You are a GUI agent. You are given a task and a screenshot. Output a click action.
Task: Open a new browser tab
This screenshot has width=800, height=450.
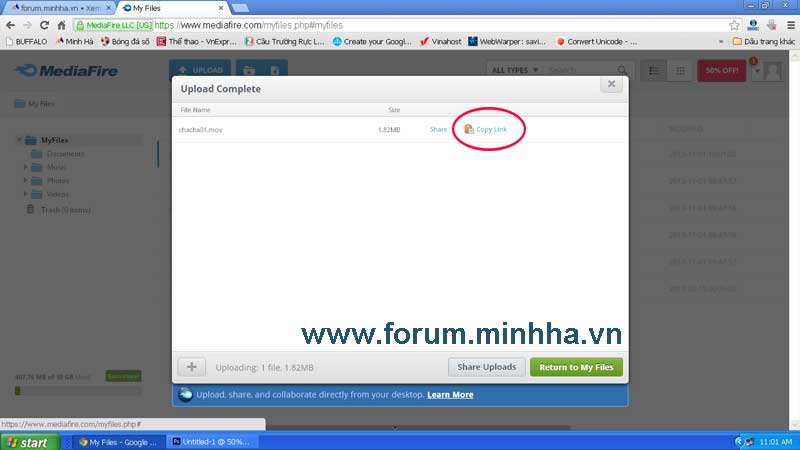point(240,8)
